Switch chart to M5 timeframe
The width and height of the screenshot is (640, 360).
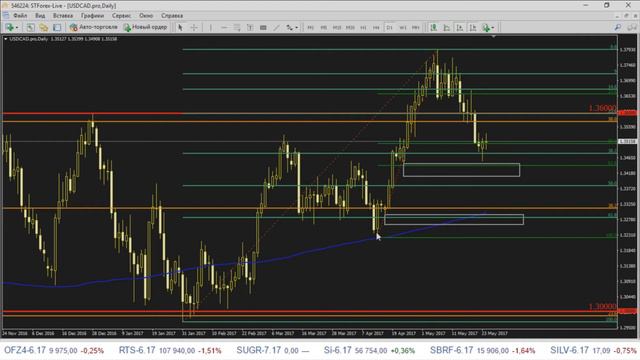click(324, 27)
